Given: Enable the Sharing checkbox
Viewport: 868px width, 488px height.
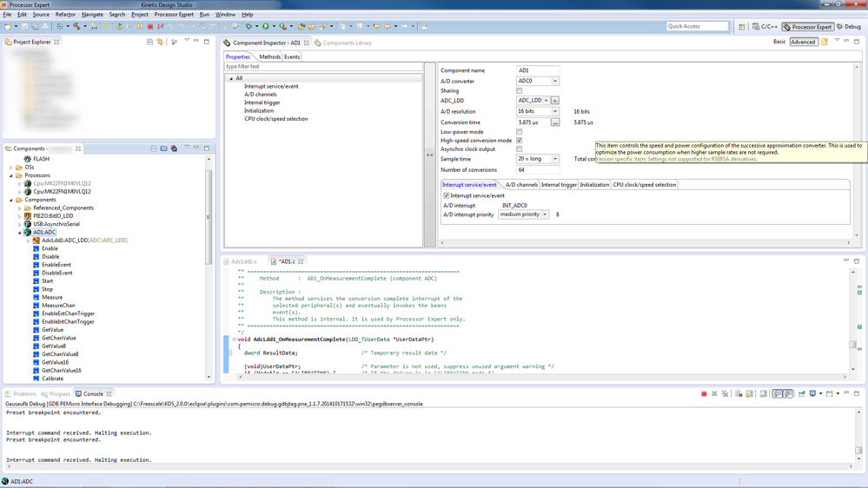Looking at the screenshot, I should [x=520, y=90].
